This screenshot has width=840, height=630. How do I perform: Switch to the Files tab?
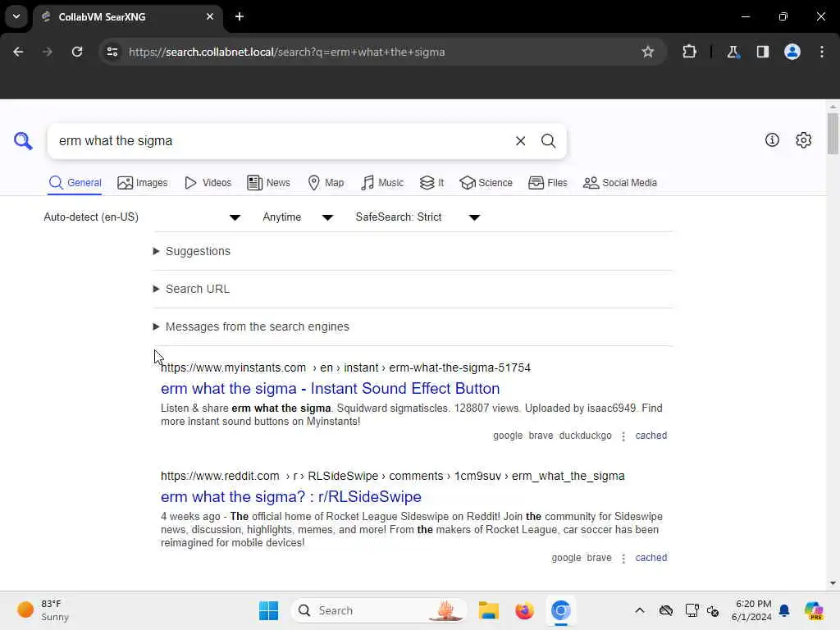(x=547, y=183)
